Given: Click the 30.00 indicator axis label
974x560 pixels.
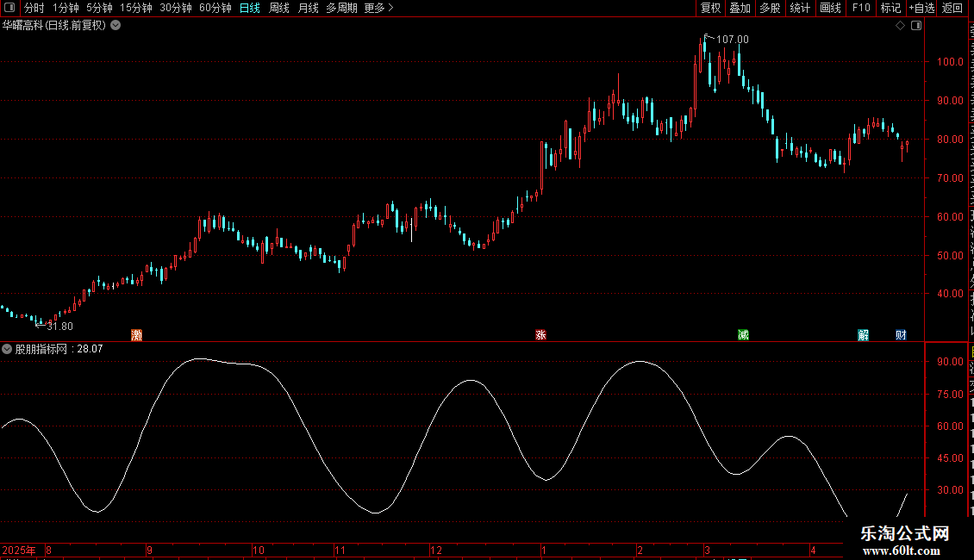Looking at the screenshot, I should pyautogui.click(x=951, y=490).
